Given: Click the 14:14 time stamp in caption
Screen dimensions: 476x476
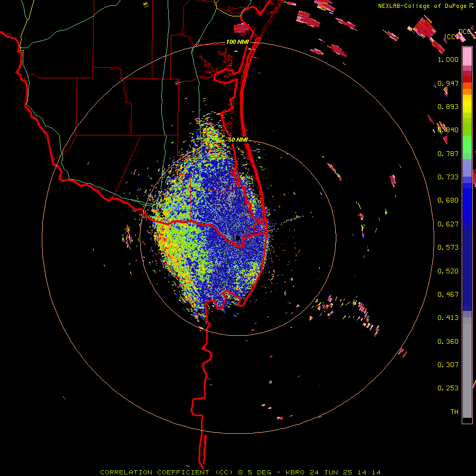Looking at the screenshot, I should (368, 472).
